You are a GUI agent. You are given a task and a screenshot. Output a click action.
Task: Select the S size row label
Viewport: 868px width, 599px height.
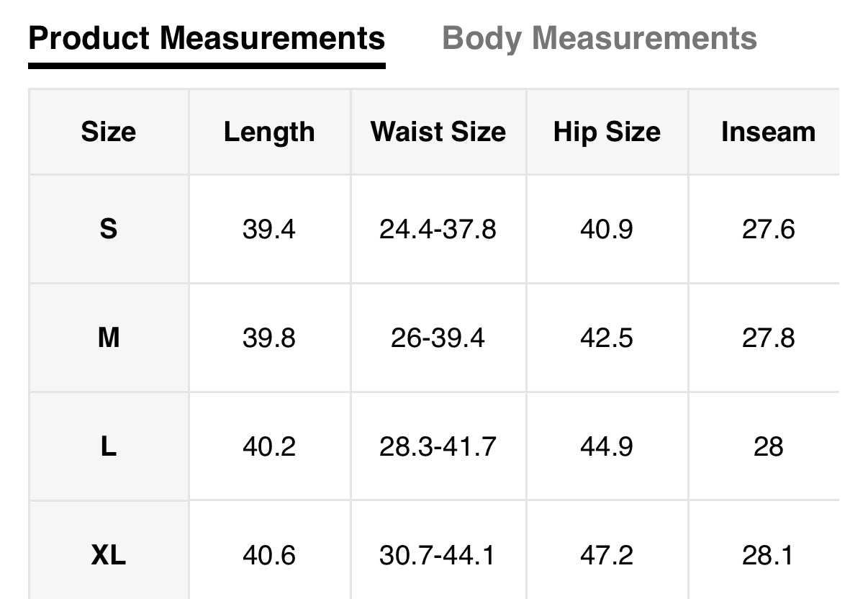pyautogui.click(x=108, y=229)
